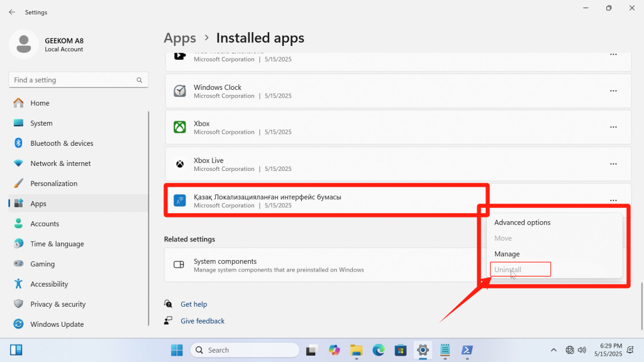Click the back arrow in Settings
Viewport: 644px width, 362px height.
click(x=12, y=13)
